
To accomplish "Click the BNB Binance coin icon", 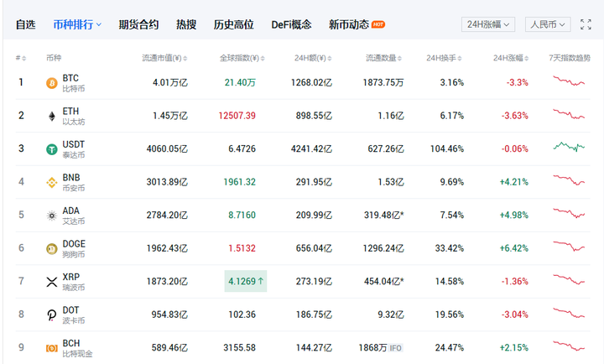I will pos(52,182).
